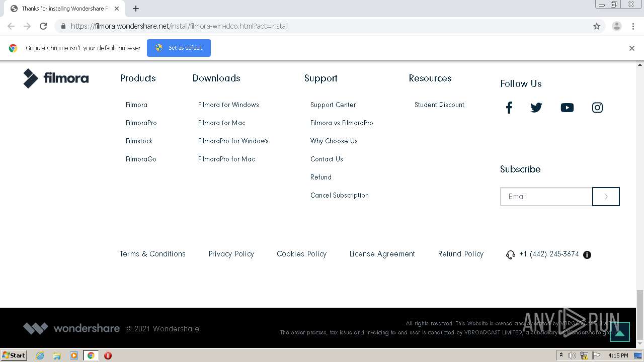Click the info icon beside phone number
The width and height of the screenshot is (644, 362).
point(587,255)
